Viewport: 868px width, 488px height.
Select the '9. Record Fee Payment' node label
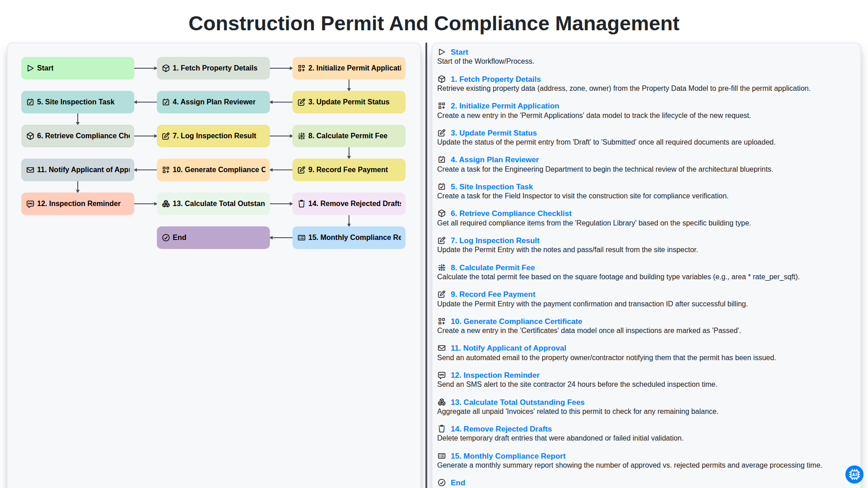coord(348,170)
